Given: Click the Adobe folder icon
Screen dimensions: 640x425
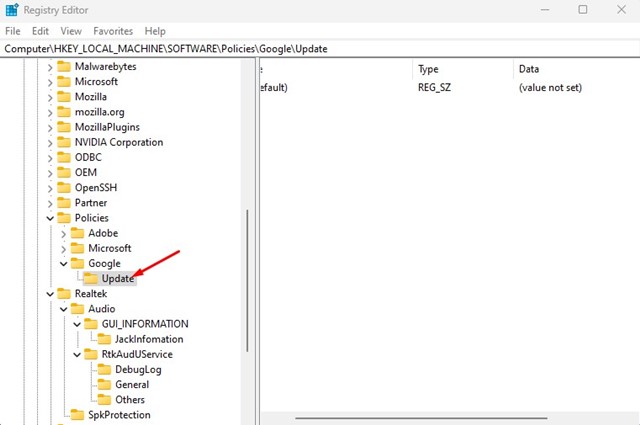Looking at the screenshot, I should tap(77, 233).
